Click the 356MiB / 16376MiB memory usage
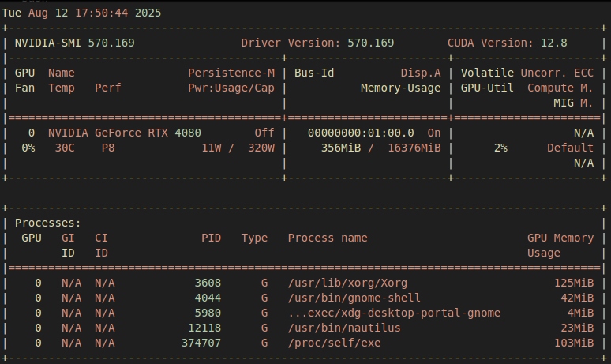611x364 pixels. coord(380,148)
